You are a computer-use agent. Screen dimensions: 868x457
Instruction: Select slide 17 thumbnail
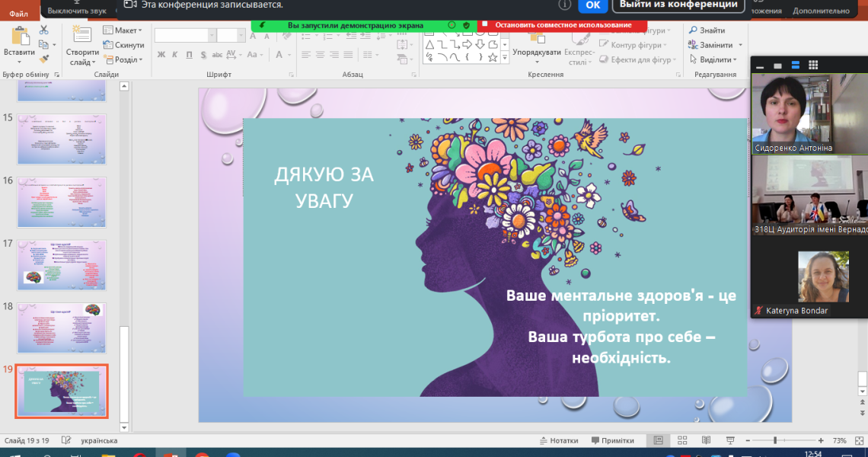pos(62,265)
